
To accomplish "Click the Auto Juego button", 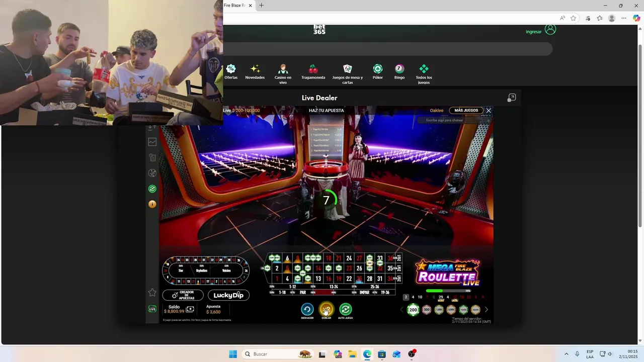I will pos(345,309).
